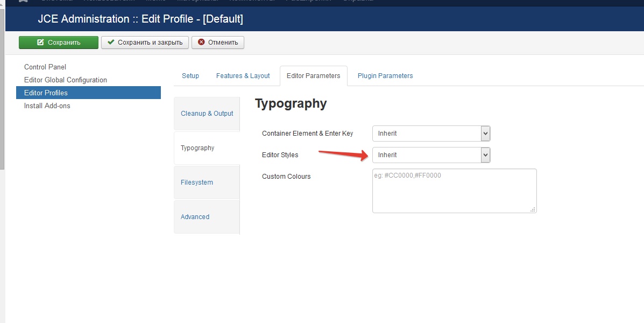The width and height of the screenshot is (644, 323).
Task: Click the green checkmark icon on Сохранить и закрыть
Action: pos(111,43)
